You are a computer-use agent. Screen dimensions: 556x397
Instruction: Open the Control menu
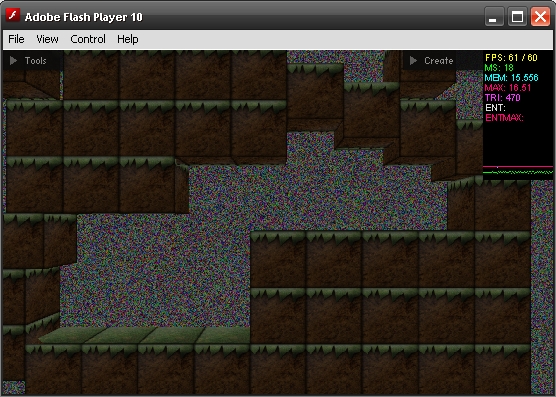coord(88,39)
